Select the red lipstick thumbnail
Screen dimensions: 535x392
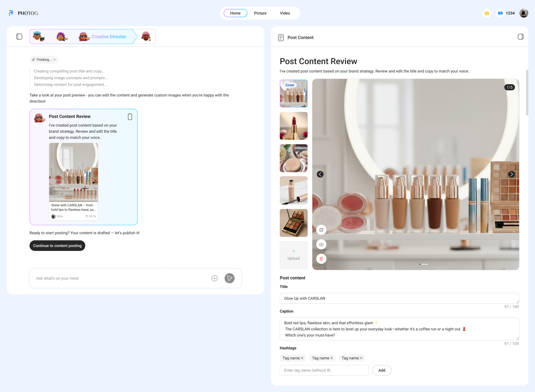tap(294, 126)
